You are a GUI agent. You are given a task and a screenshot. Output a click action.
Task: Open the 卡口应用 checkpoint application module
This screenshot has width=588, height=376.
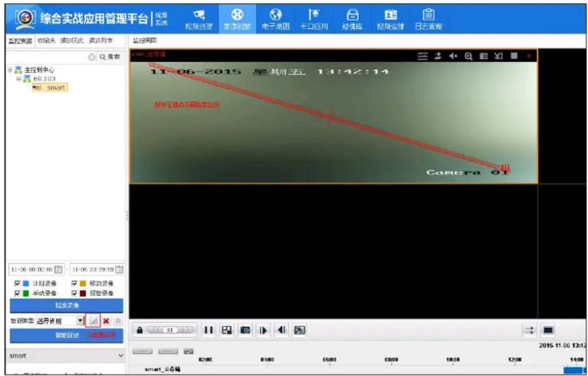click(314, 20)
